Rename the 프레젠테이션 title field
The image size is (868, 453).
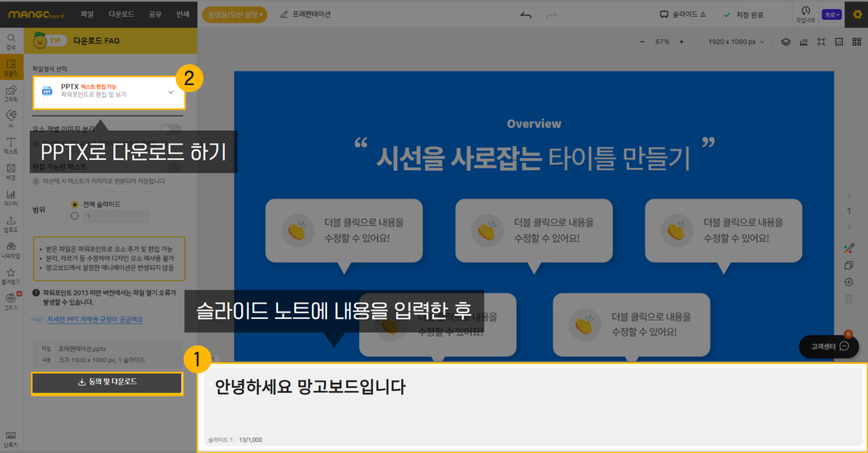tap(312, 14)
